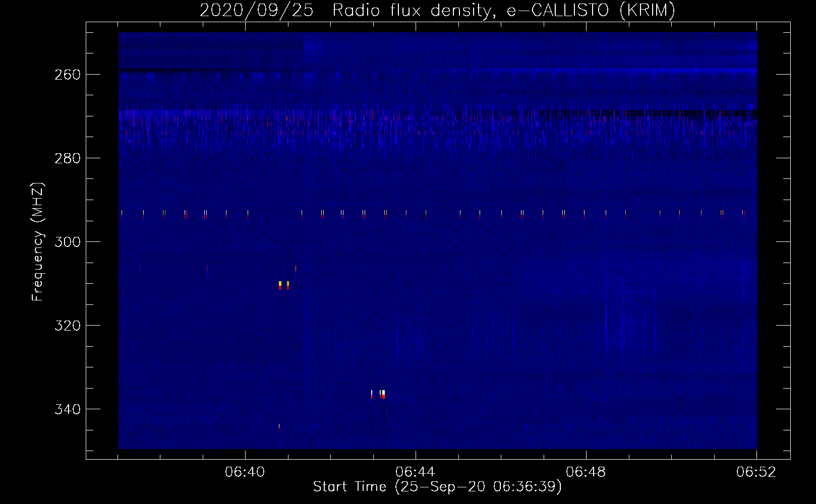Select the 260 frequency tick label
This screenshot has width=816, height=504.
pos(68,75)
